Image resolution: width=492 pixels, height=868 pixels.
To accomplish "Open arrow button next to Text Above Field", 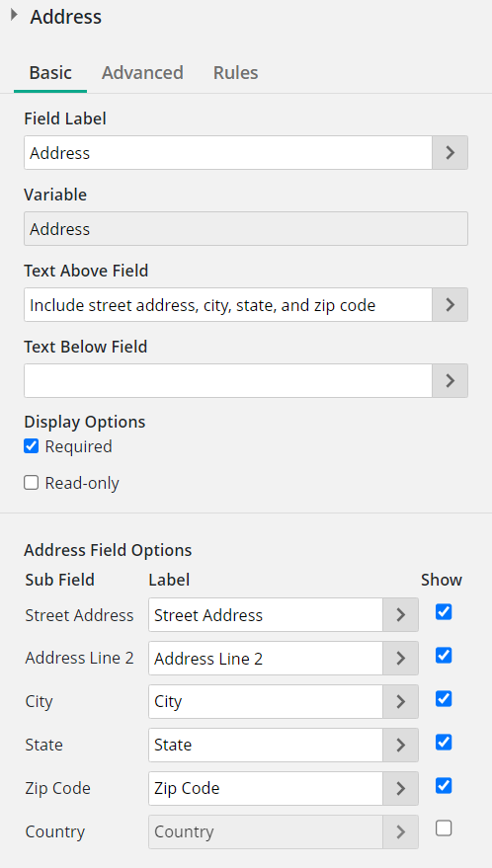I will pyautogui.click(x=450, y=304).
